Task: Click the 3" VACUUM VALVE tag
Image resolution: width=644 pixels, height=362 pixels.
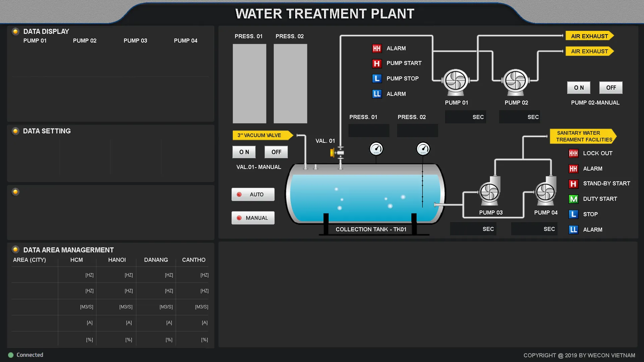Action: click(x=263, y=135)
